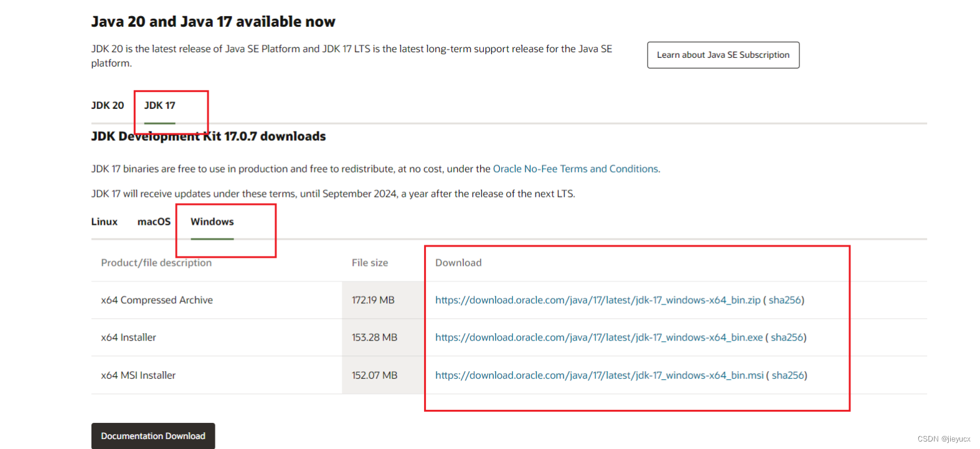Screen dimensions: 980x449
Task: Click the Download column header
Action: 458,263
